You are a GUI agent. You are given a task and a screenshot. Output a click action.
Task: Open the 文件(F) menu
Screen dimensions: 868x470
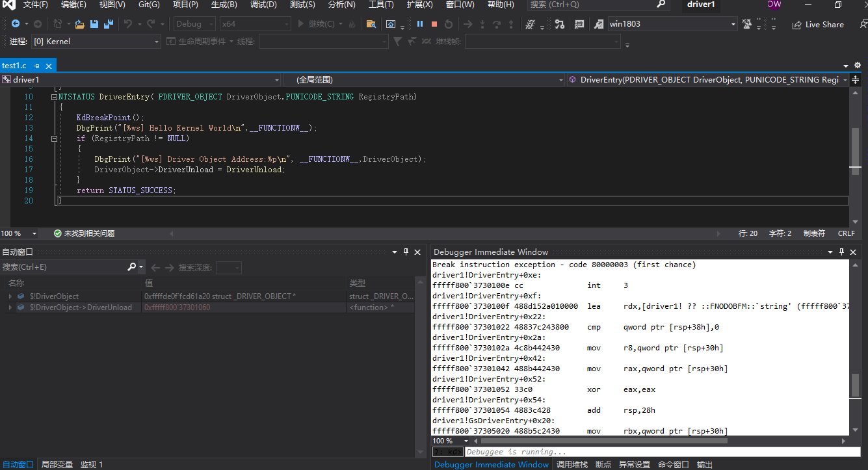[x=36, y=5]
